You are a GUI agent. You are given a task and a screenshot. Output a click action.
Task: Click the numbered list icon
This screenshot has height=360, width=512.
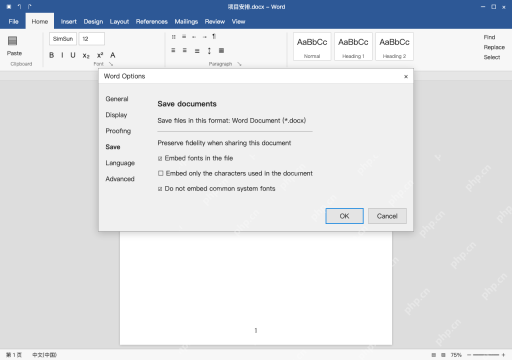coord(184,36)
